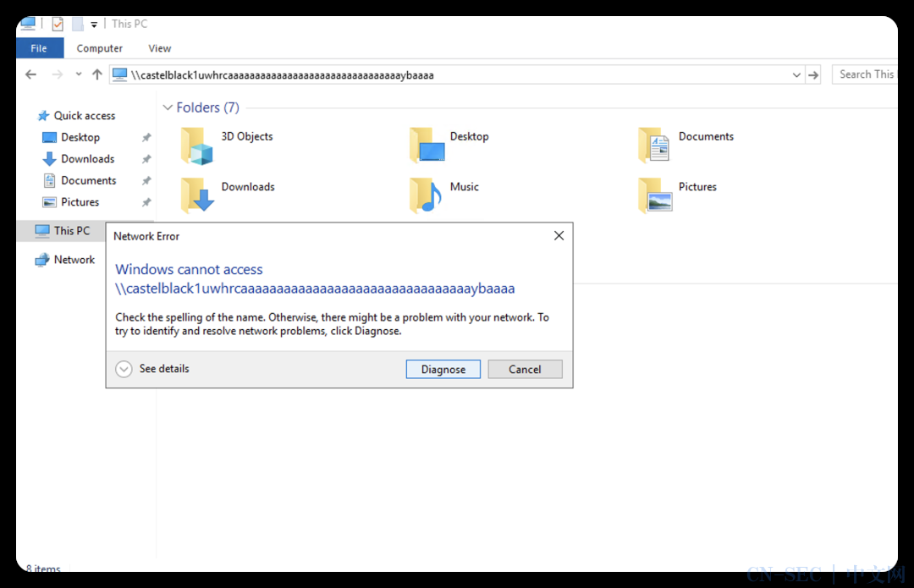Click the pin icon beside sidebar Desktop
Screen dimensions: 914x588
pyautogui.click(x=146, y=138)
